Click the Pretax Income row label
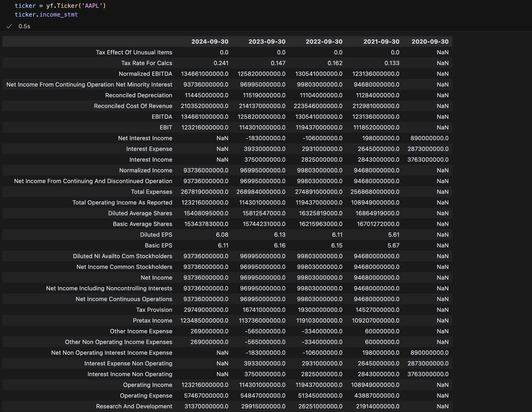The image size is (532, 412). point(152,321)
